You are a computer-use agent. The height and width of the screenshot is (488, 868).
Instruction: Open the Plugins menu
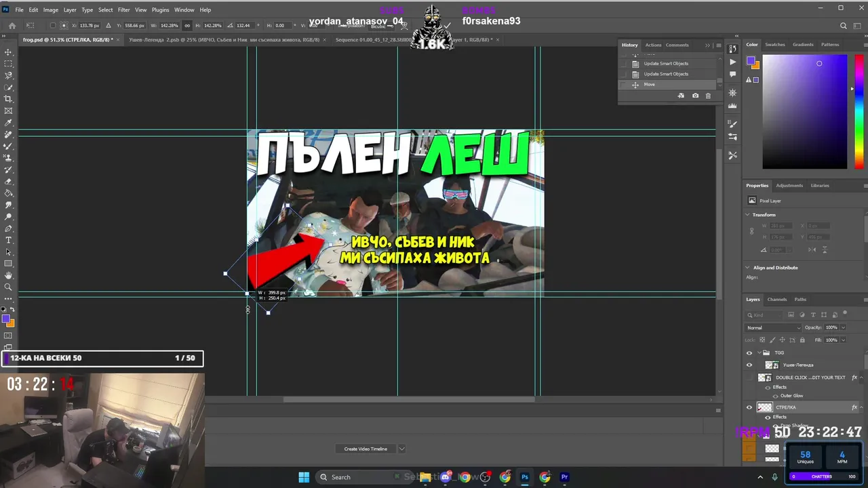point(160,10)
